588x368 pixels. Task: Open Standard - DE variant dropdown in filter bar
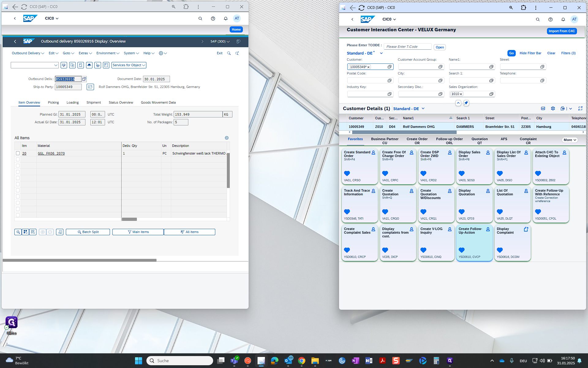pyautogui.click(x=381, y=53)
